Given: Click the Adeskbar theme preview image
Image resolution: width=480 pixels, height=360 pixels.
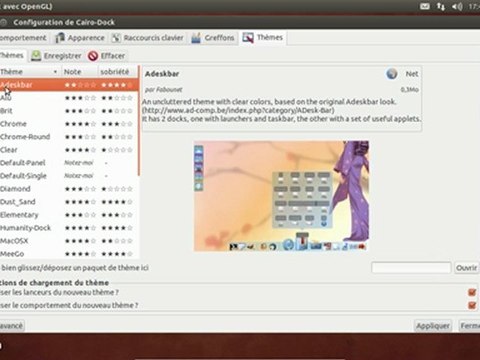Looking at the screenshot, I should [x=281, y=196].
